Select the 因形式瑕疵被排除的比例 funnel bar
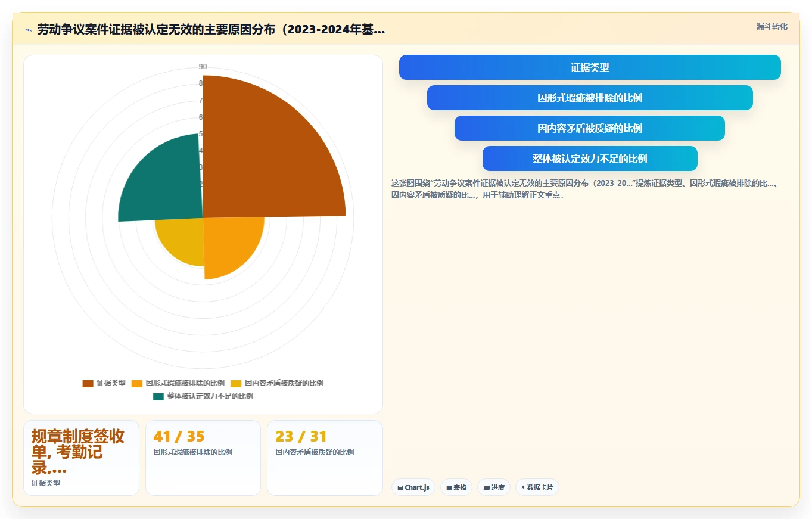The height and width of the screenshot is (519, 812). (x=590, y=98)
